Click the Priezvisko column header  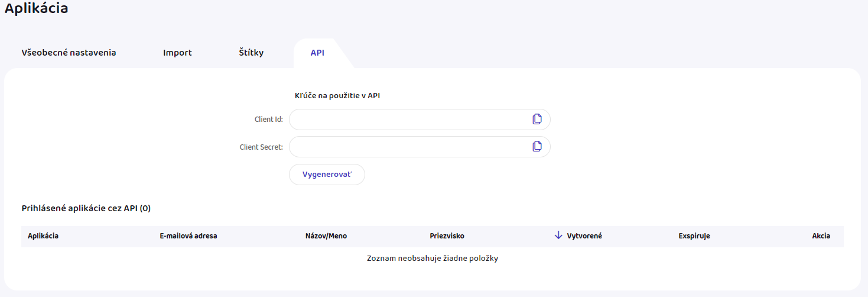(x=447, y=236)
